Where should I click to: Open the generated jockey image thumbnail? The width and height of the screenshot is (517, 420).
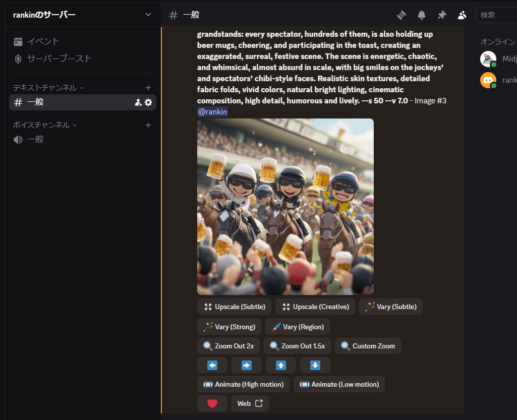(x=285, y=207)
